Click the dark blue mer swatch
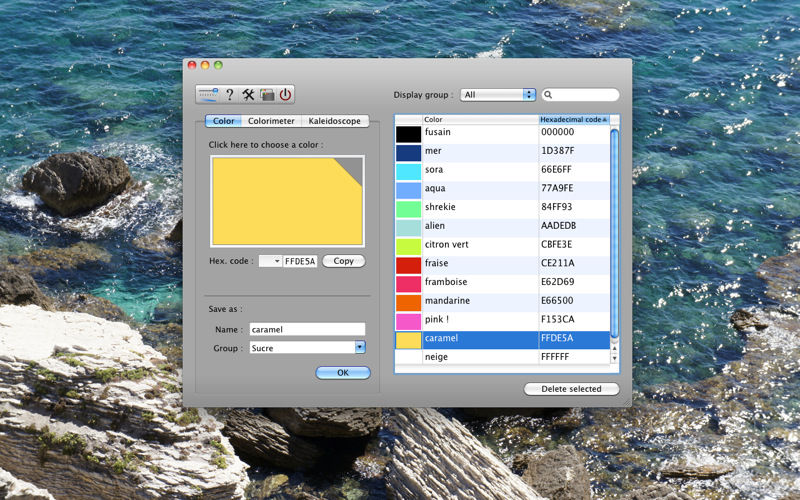This screenshot has width=800, height=500. (409, 153)
